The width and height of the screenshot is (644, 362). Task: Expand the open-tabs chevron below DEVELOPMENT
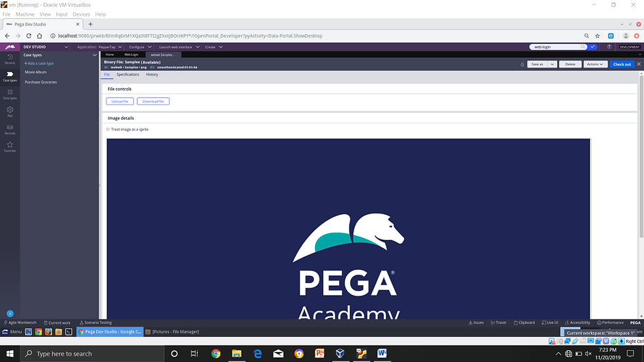(x=639, y=55)
